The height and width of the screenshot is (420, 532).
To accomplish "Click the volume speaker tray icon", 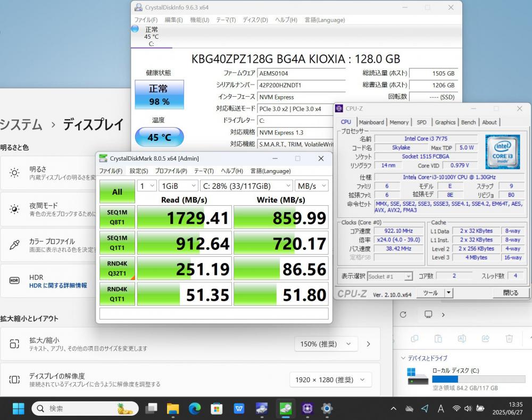I will point(468,408).
